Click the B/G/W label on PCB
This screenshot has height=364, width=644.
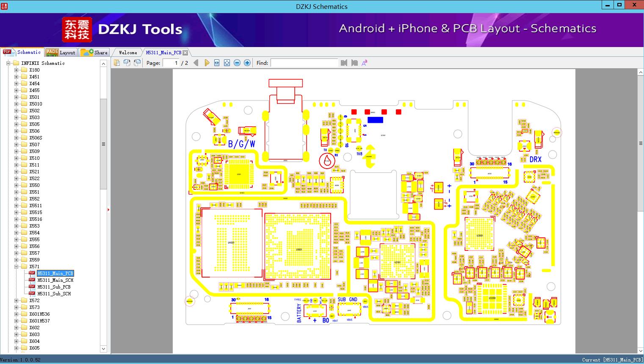(242, 144)
